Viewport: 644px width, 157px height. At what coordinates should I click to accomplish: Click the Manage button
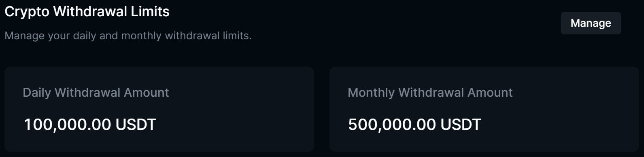[x=591, y=23]
